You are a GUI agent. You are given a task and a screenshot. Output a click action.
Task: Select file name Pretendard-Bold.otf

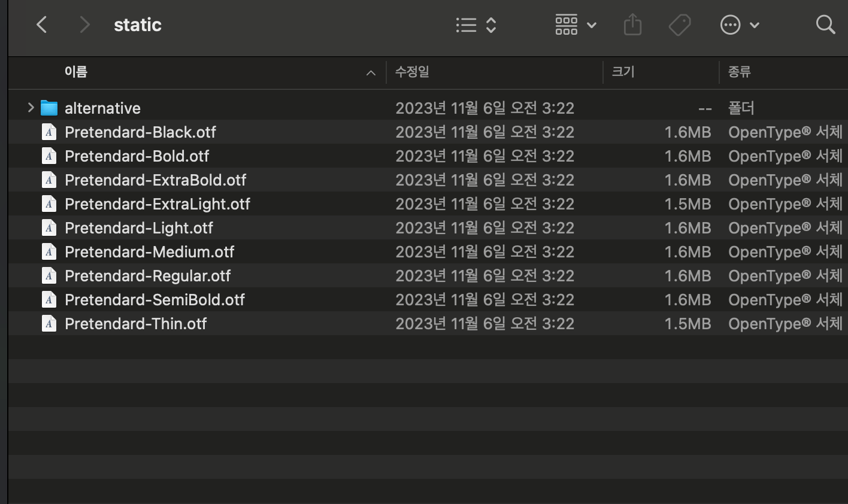(x=137, y=156)
